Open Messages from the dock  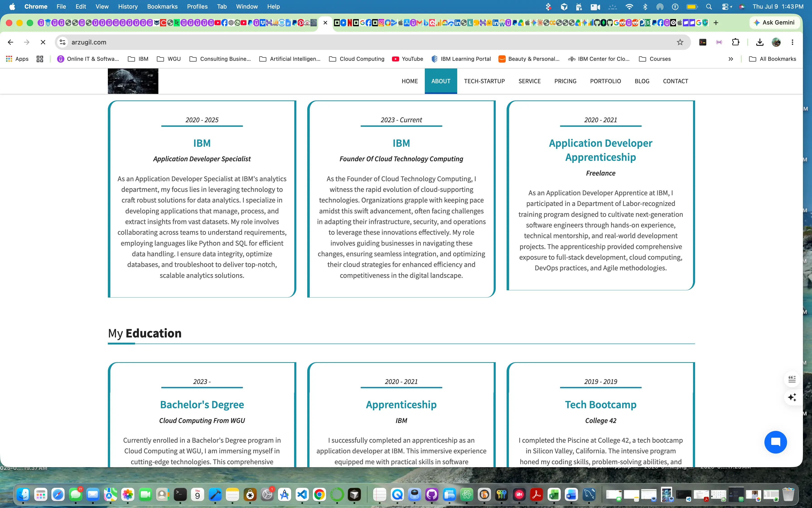(x=75, y=494)
